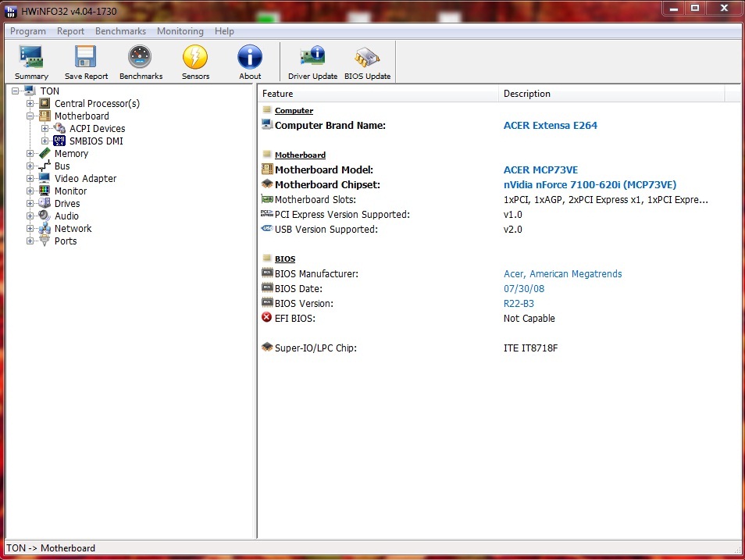Click the Monitor tree icon

tap(45, 191)
